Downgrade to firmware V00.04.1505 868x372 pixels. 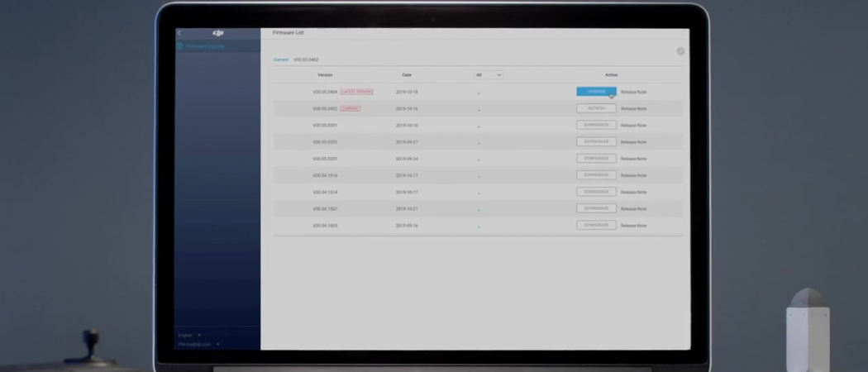tap(596, 225)
